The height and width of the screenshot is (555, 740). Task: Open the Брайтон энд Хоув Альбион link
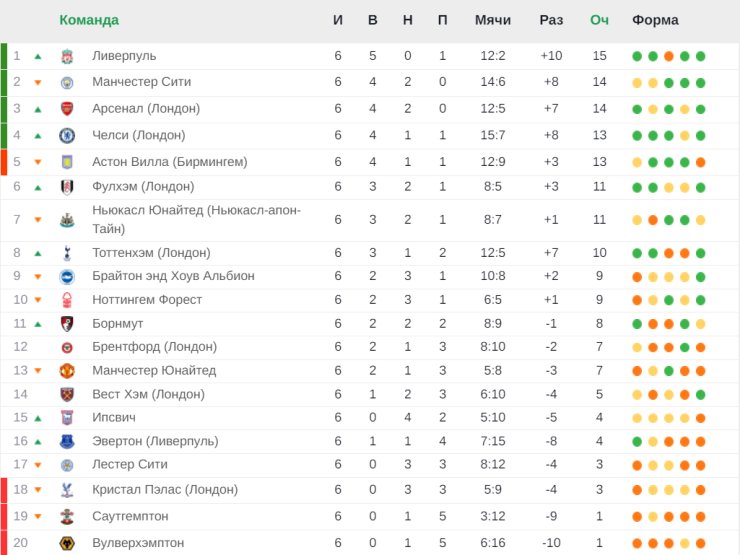coord(173,276)
